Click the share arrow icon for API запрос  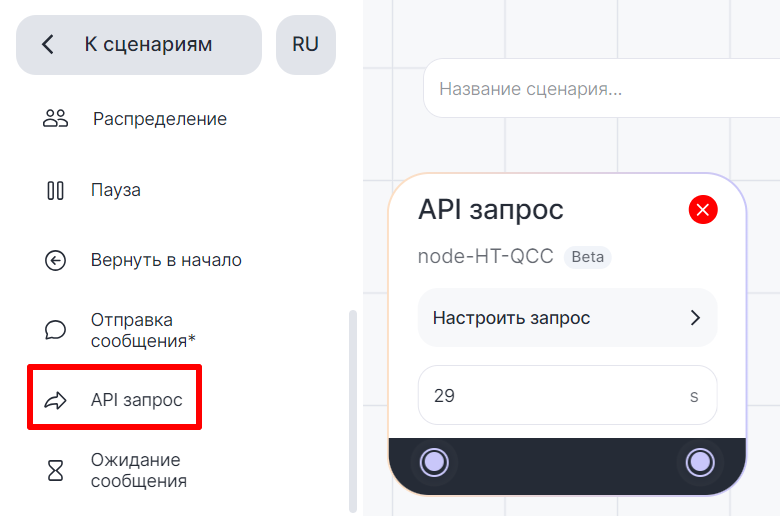55,401
